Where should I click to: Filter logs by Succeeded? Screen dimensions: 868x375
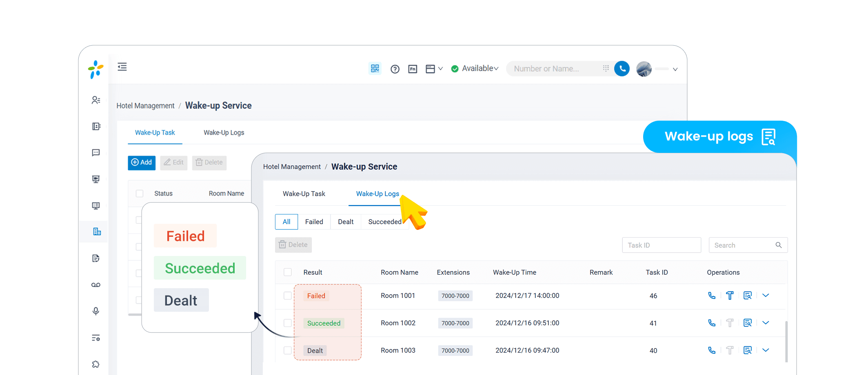385,222
